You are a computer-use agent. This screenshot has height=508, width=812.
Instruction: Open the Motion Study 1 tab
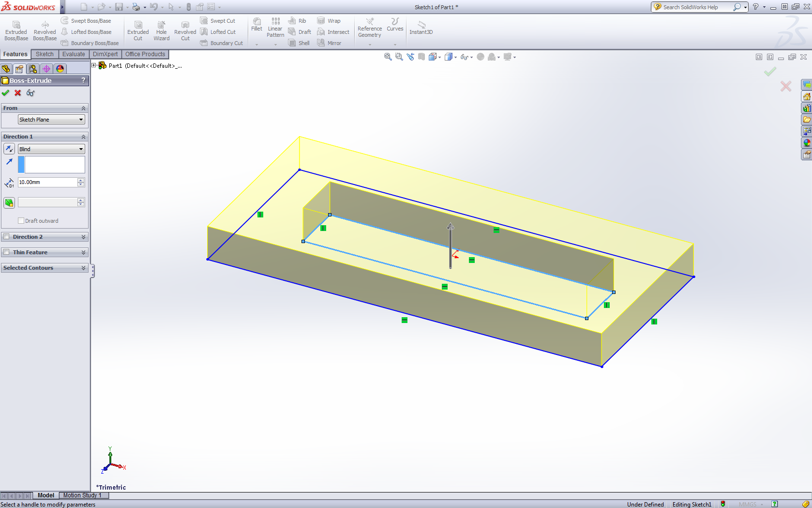tap(82, 495)
